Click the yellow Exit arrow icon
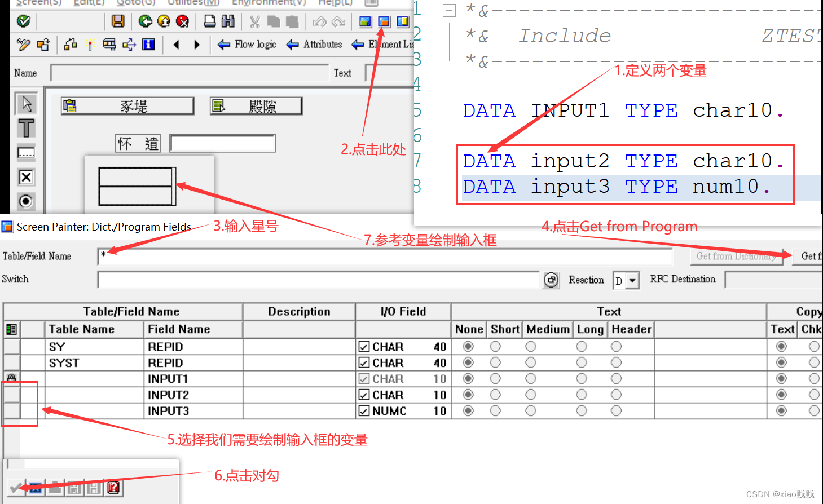Viewport: 823px width, 504px height. click(164, 21)
